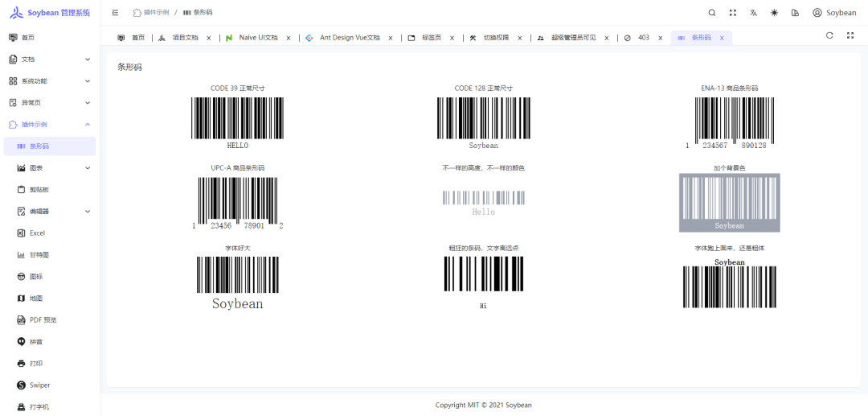
Task: Click the Copyright MIT © 2021 Soybean footer
Action: pos(483,405)
